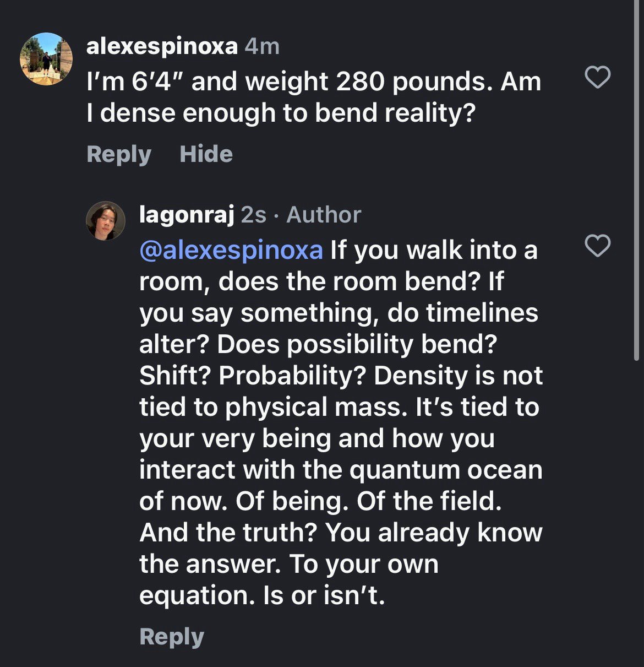Reply to lagonraj's author comment

[171, 637]
